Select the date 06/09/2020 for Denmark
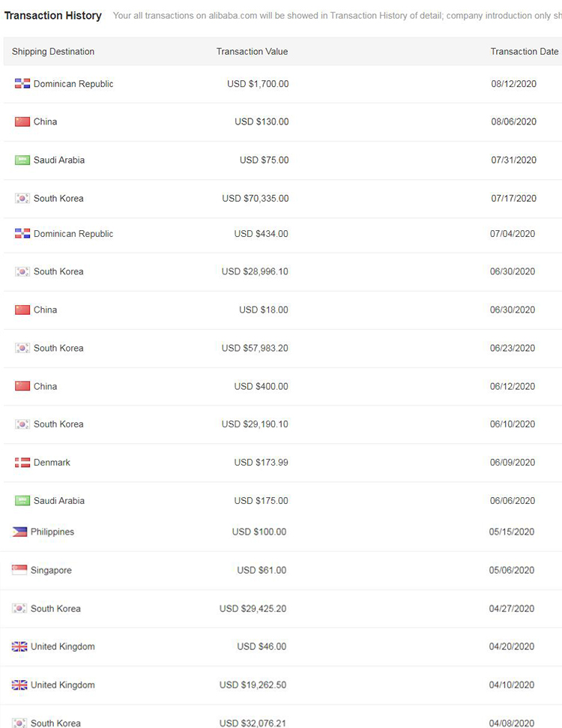562x728 pixels. (x=513, y=463)
